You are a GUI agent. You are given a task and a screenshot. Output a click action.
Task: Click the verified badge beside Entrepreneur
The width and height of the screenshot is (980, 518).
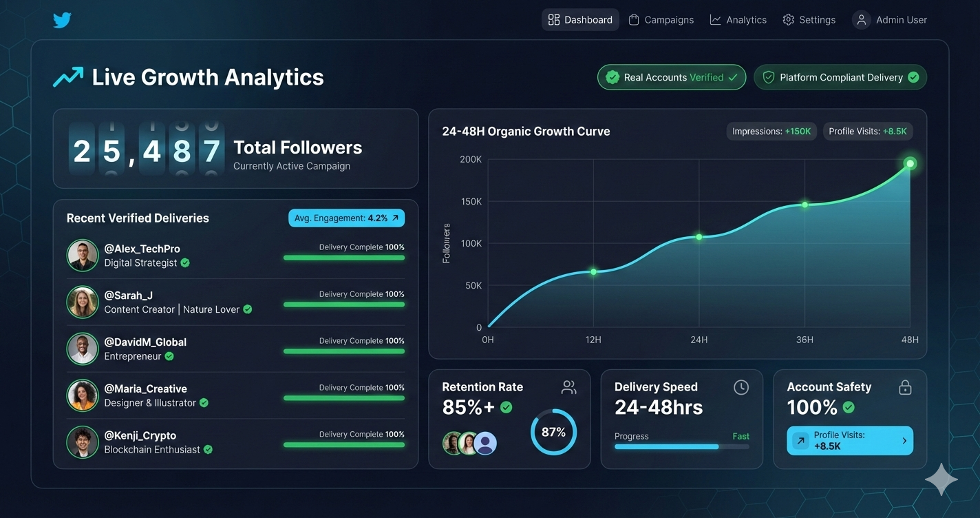pyautogui.click(x=169, y=356)
